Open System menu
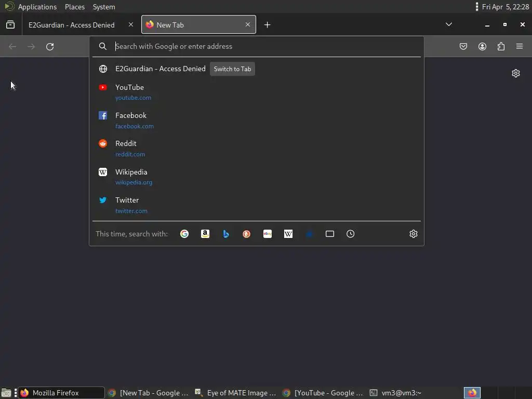The image size is (532, 399). 104,7
